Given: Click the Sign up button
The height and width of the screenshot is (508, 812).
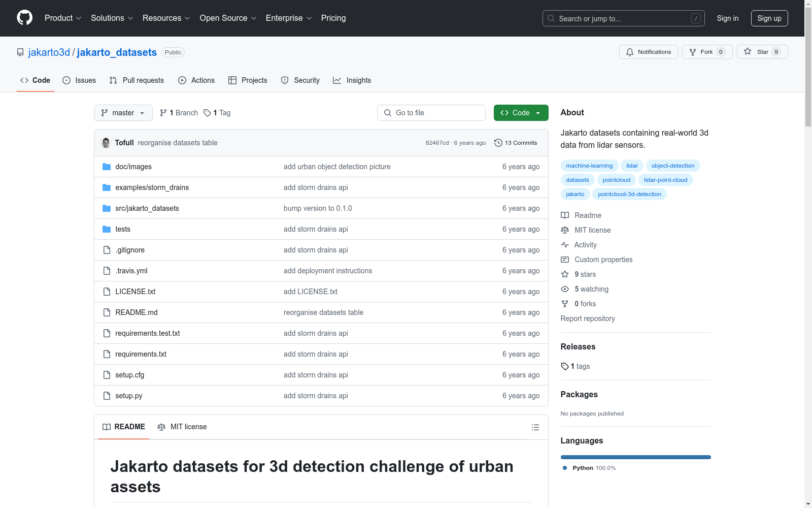Looking at the screenshot, I should pyautogui.click(x=769, y=18).
